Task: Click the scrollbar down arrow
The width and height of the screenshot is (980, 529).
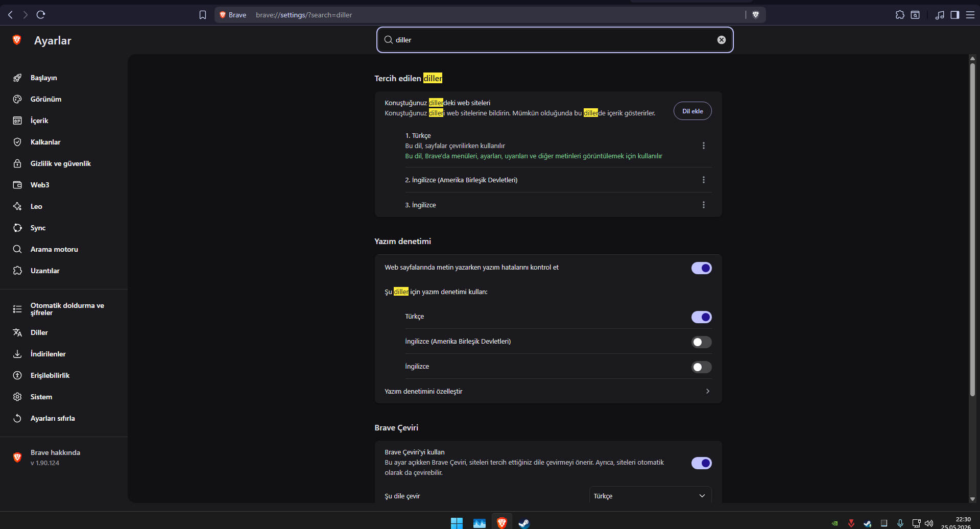Action: 972,499
